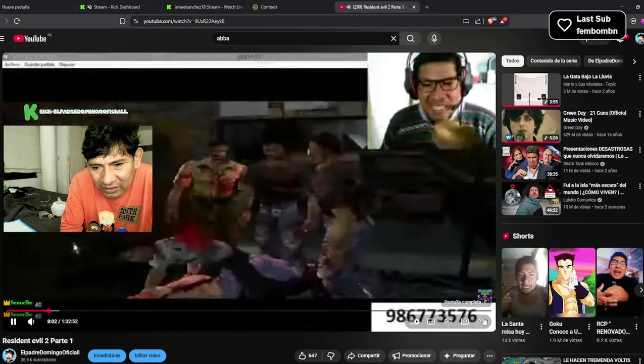Viewport: 644px width, 364px height.
Task: Switch to theater mode in player
Action: [x=465, y=322]
